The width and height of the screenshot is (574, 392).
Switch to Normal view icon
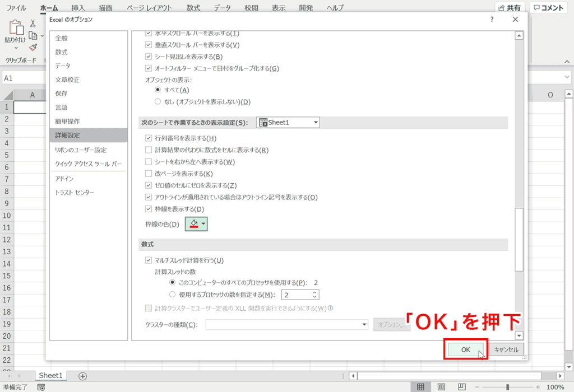[x=420, y=387]
